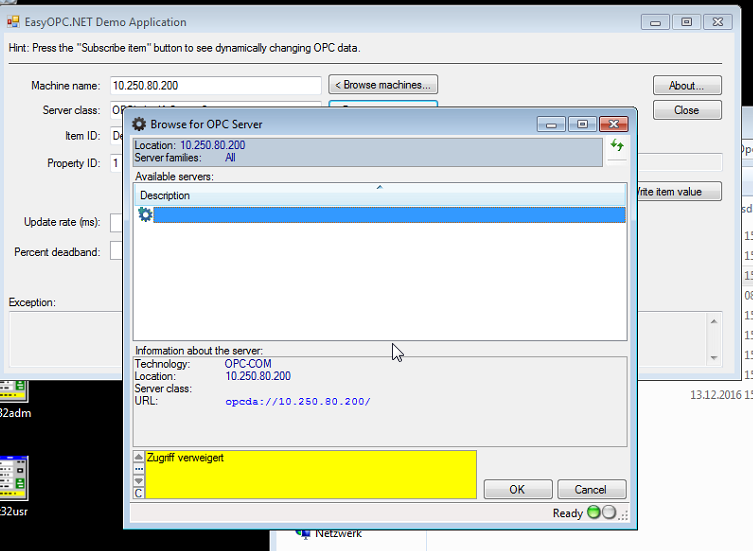The width and height of the screenshot is (753, 551).
Task: Click the Browse for OPC Server gear title icon
Action: pyautogui.click(x=139, y=124)
